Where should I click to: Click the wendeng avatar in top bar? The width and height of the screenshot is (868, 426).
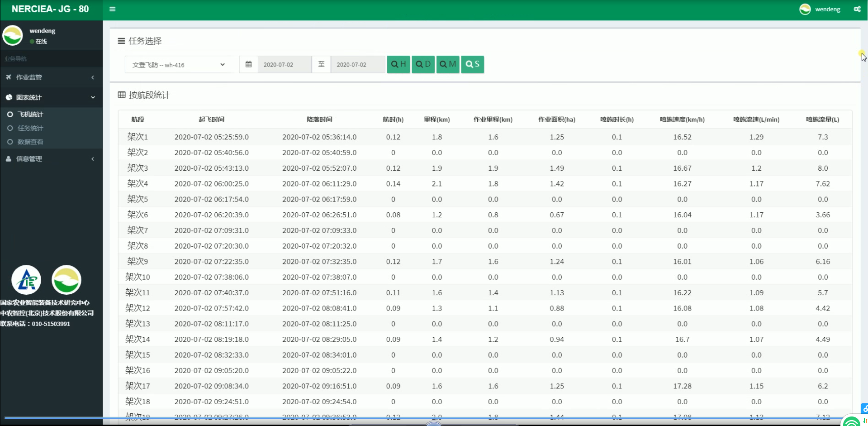tap(805, 9)
